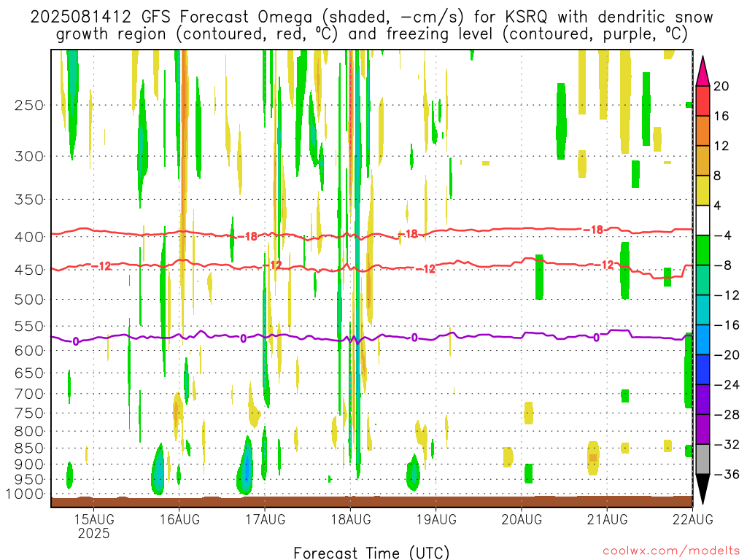Click the purple 0 freezing level label near 17AUG
Image resolution: width=747 pixels, height=560 pixels.
[x=244, y=338]
